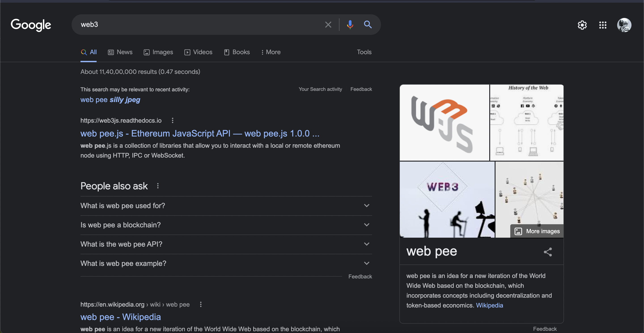Image resolution: width=644 pixels, height=333 pixels.
Task: Open the More search categories menu
Action: 271,52
